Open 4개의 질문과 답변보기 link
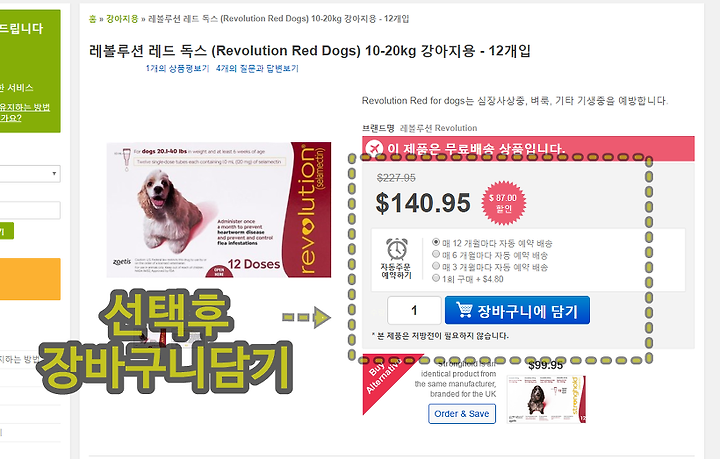The width and height of the screenshot is (720, 459). pyautogui.click(x=257, y=68)
